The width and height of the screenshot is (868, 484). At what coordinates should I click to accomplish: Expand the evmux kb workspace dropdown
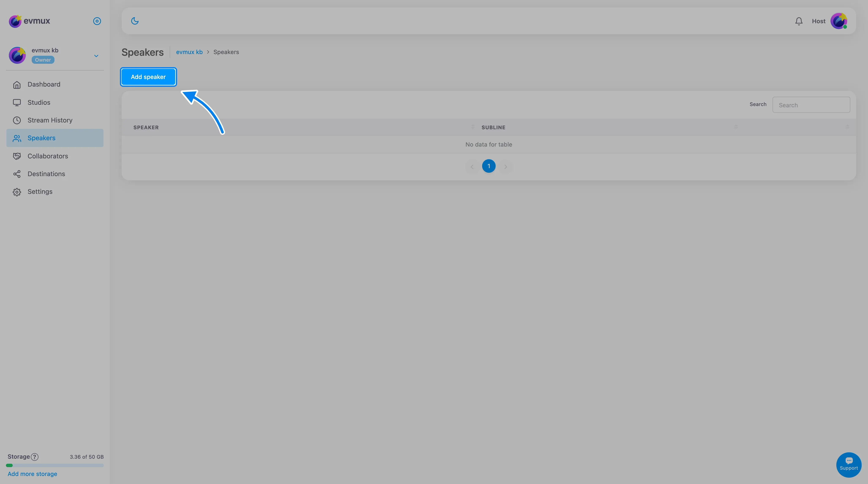pos(96,56)
